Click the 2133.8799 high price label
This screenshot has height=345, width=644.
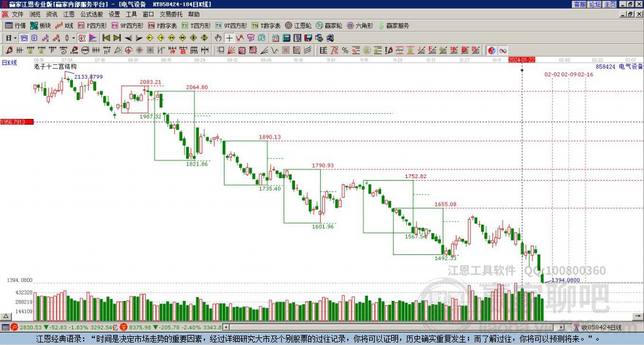[88, 77]
